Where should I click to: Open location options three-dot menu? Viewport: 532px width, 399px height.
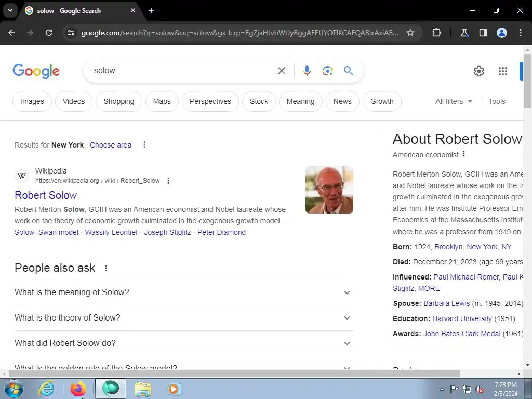click(x=144, y=144)
